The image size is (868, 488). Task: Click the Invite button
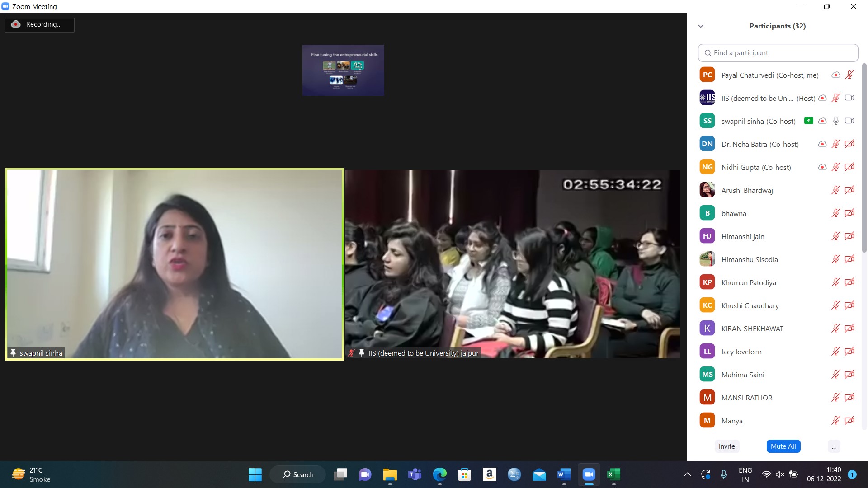pyautogui.click(x=726, y=446)
